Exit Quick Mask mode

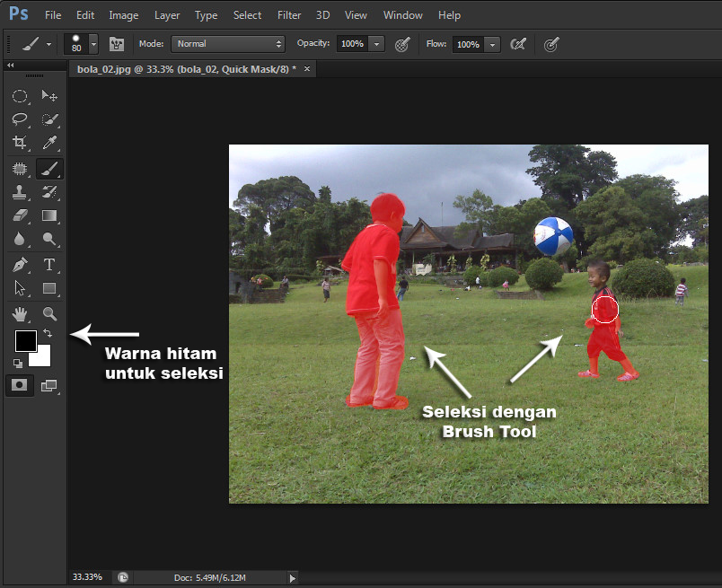20,385
